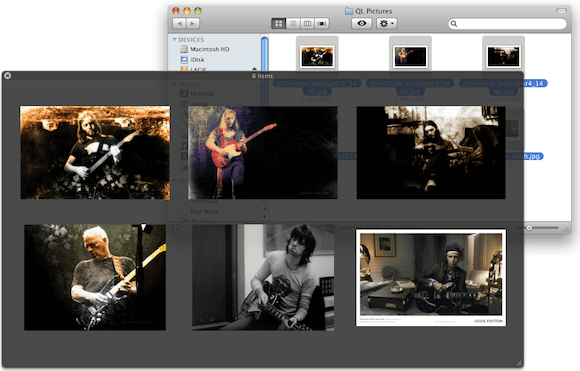This screenshot has height=371, width=580.
Task: Select the gilmourish_wallpaper4 thumbnail in Finder
Action: point(503,57)
